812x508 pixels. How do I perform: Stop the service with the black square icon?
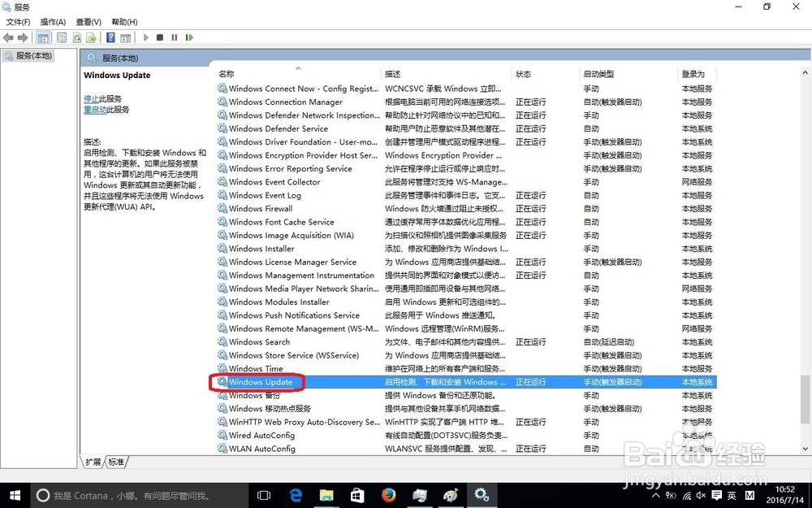[160, 37]
